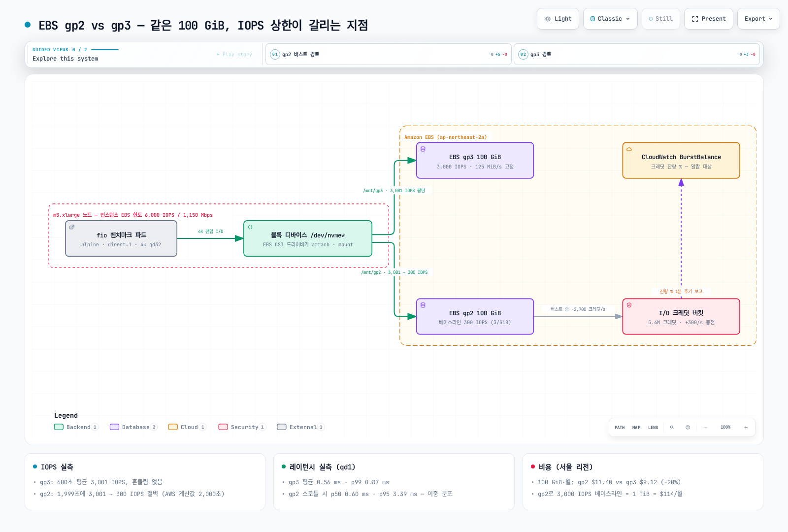Select the EBS gp2 100 GiB node

[x=475, y=316]
